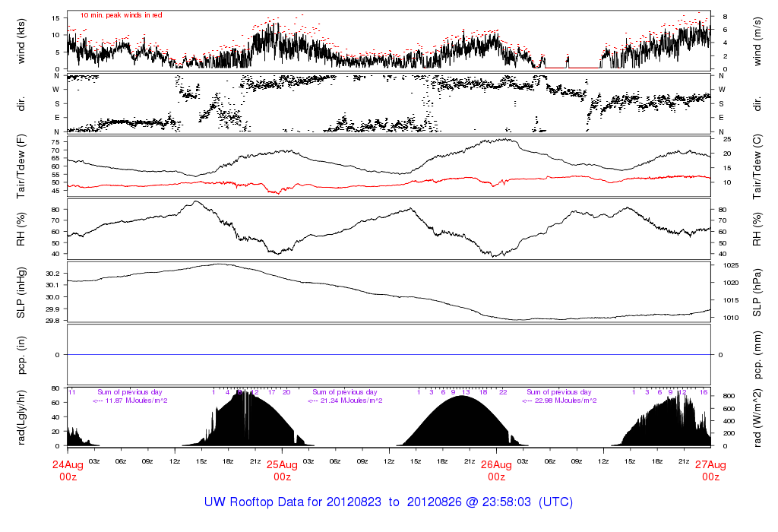The height and width of the screenshot is (532, 778).
Task: Select the 26Aug 00z date marker
Action: pos(496,470)
